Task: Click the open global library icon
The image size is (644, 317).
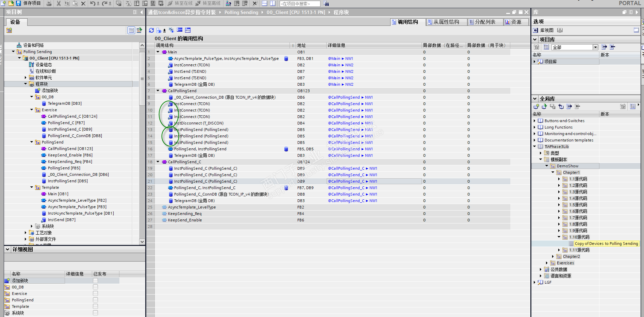Action: (545, 106)
